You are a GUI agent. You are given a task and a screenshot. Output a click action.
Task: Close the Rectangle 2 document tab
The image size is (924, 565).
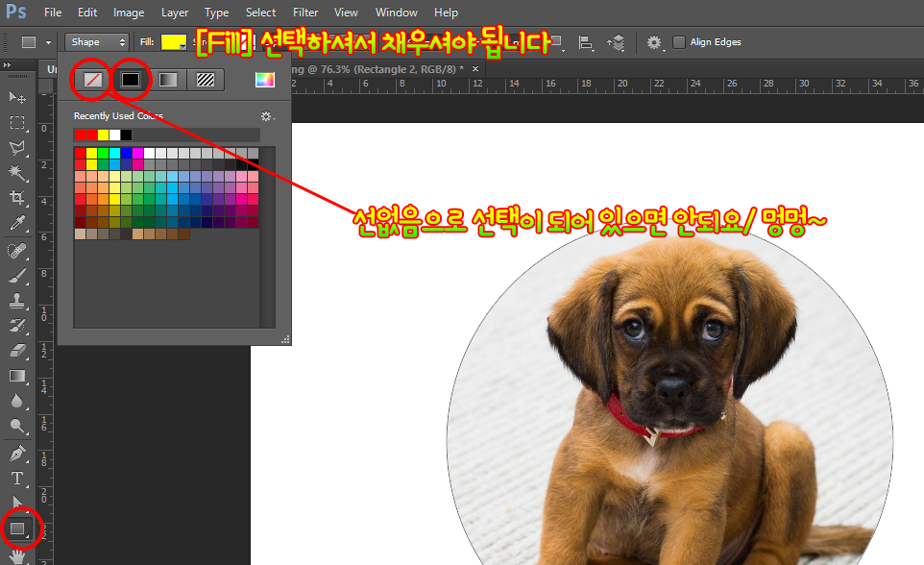(475, 69)
